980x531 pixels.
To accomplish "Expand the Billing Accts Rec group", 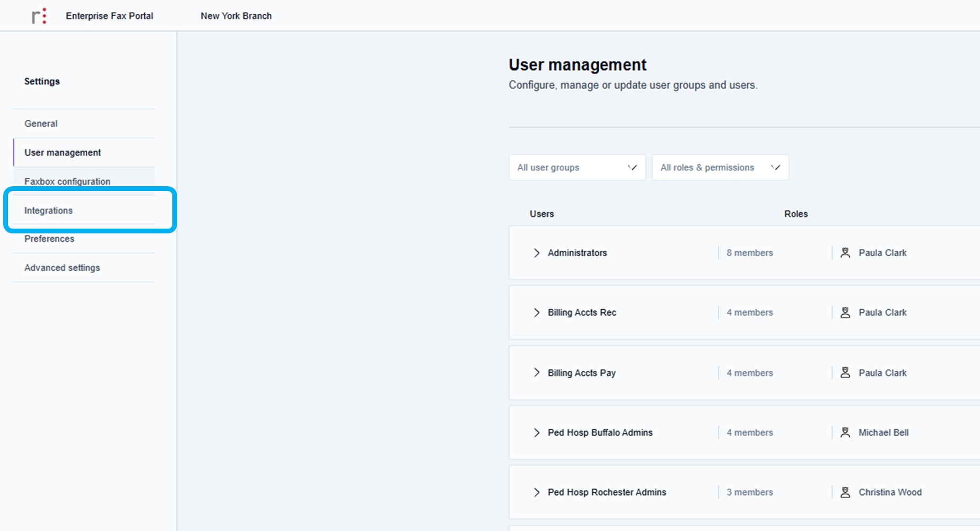I will click(x=537, y=313).
